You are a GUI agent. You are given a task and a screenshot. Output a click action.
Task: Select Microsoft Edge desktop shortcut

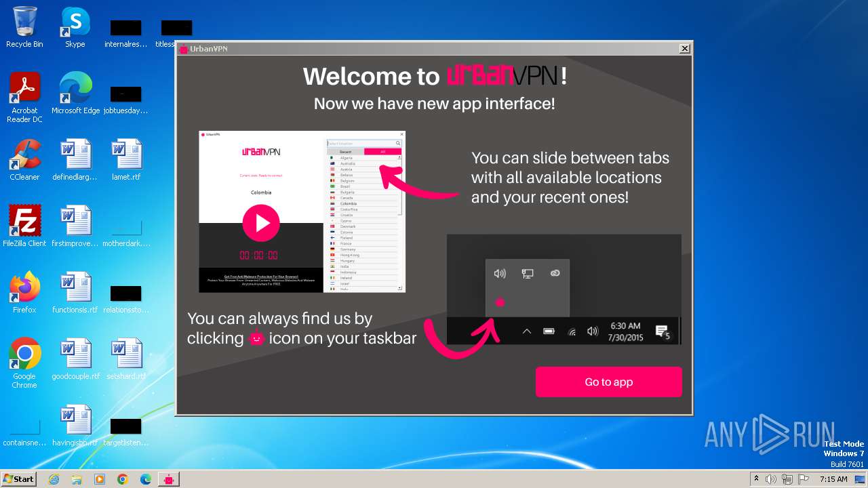tap(75, 94)
